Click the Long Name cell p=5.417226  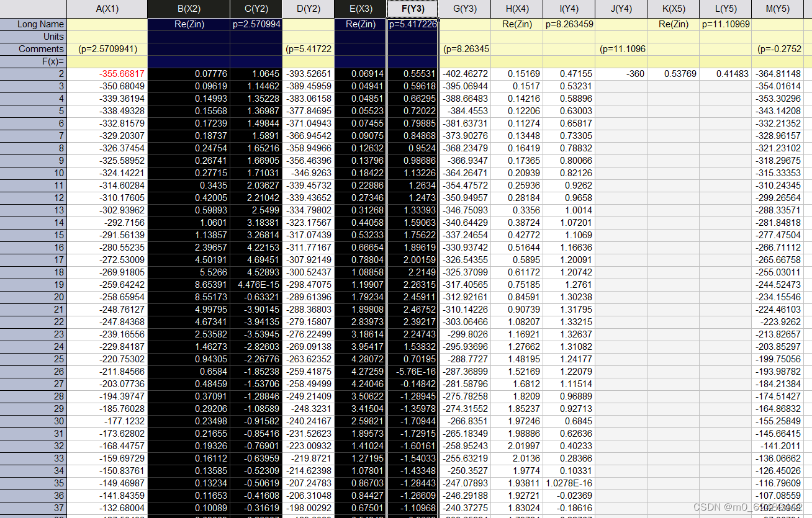pos(412,24)
